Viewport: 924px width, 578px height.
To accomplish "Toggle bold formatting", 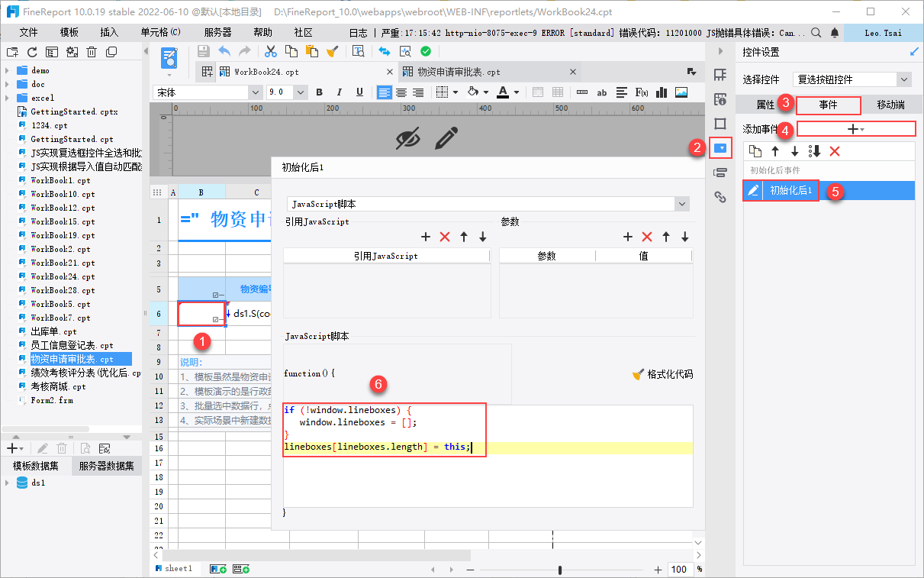I will click(319, 92).
